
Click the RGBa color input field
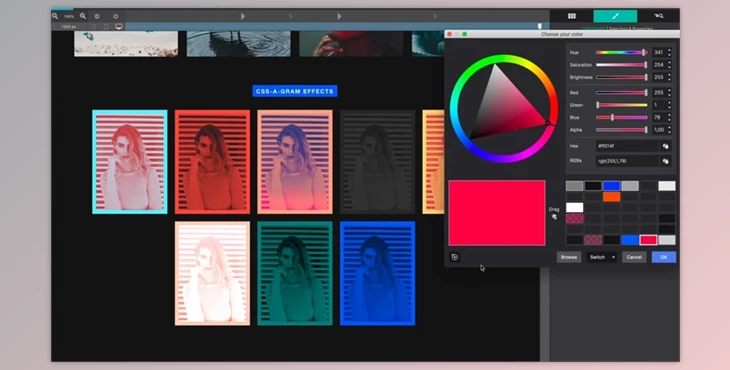(628, 161)
